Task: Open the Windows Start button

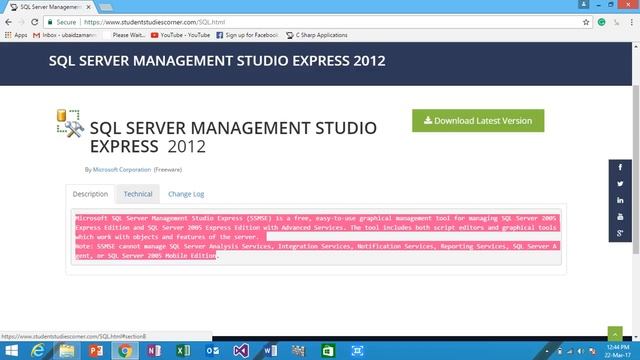Action: pyautogui.click(x=11, y=351)
